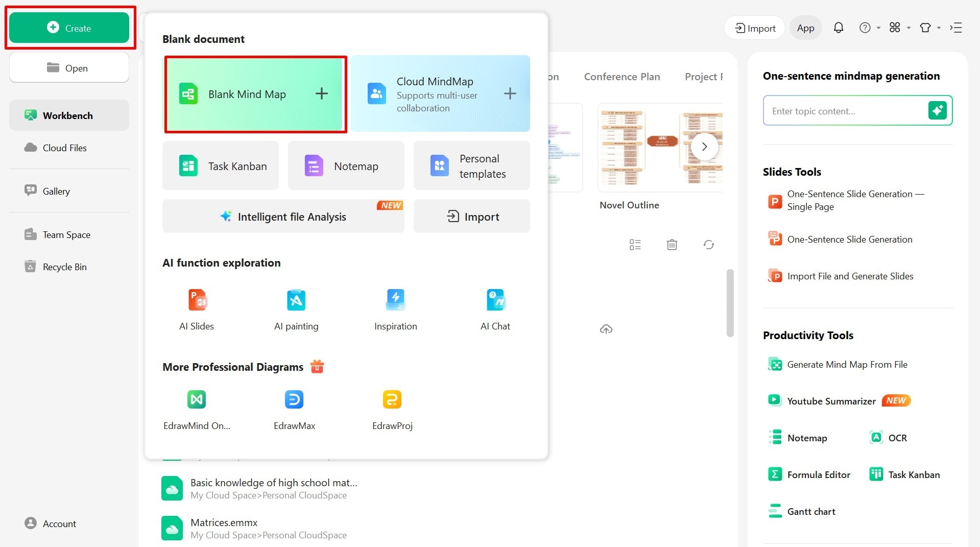Click the Matrices.emmx cloud file icon
This screenshot has height=547, width=980.
pos(172,528)
